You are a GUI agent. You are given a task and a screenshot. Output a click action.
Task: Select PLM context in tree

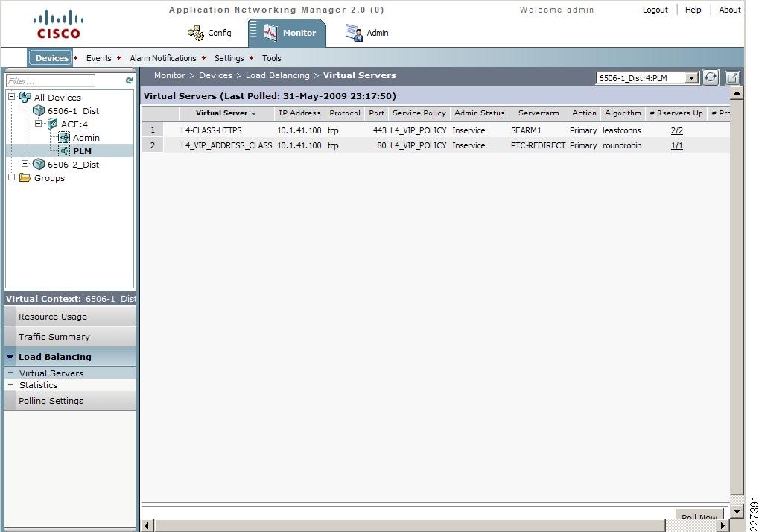pos(82,151)
